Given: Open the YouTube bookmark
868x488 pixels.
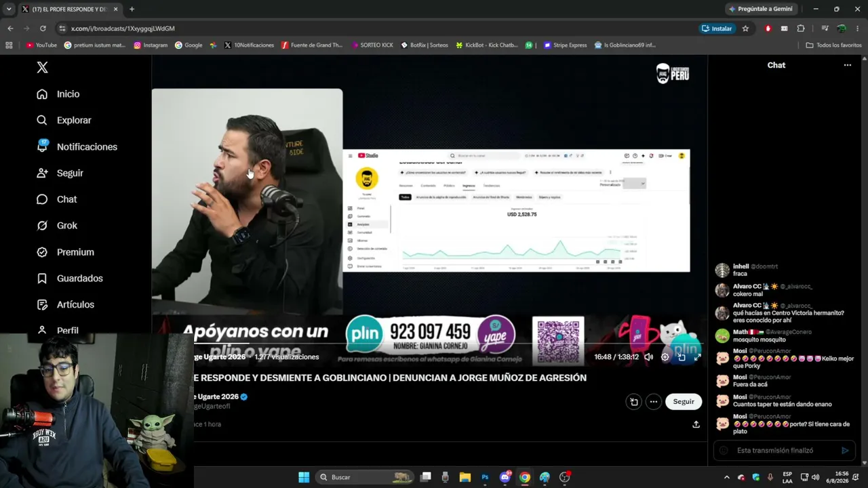Looking at the screenshot, I should [41, 45].
